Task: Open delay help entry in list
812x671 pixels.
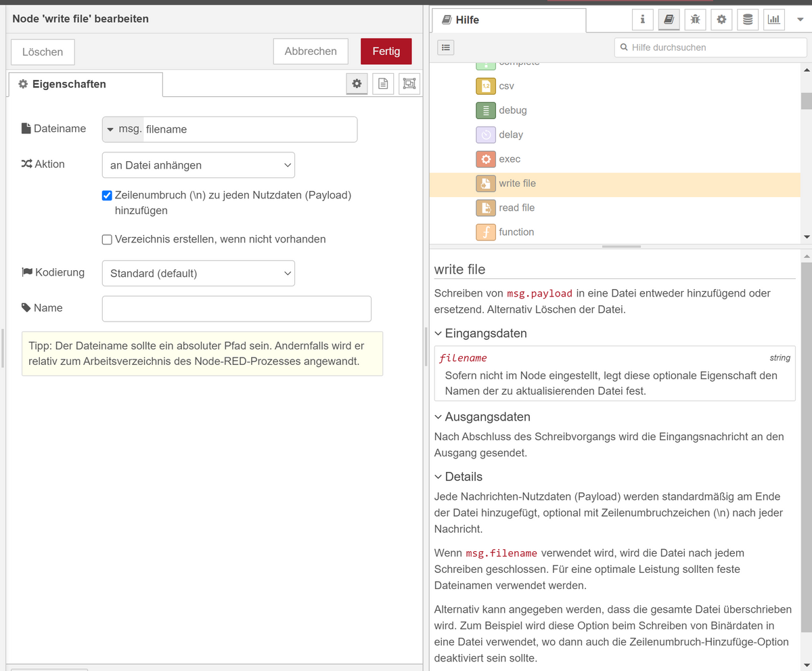Action: coord(511,135)
